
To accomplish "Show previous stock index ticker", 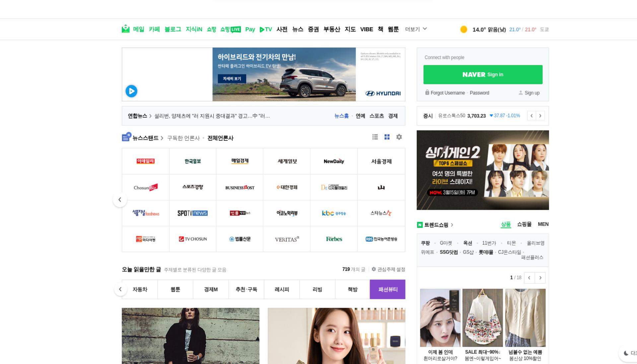I will click(531, 116).
